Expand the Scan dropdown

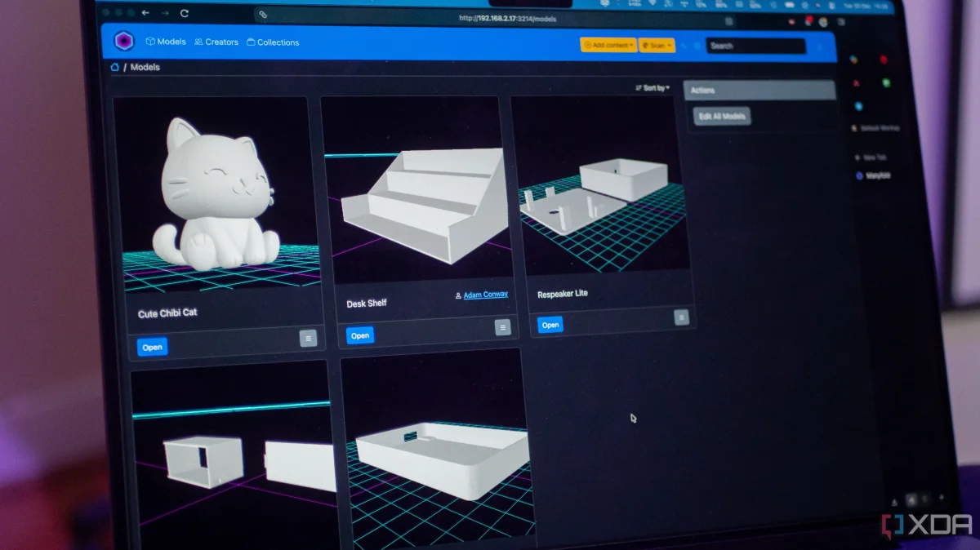[657, 46]
